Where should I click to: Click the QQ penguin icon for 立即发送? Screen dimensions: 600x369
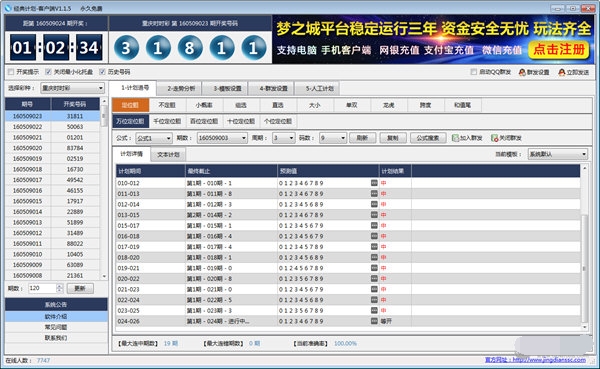pyautogui.click(x=561, y=72)
